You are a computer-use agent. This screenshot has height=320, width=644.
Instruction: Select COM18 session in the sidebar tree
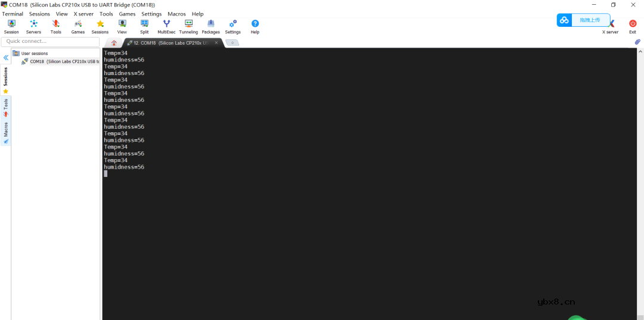64,61
